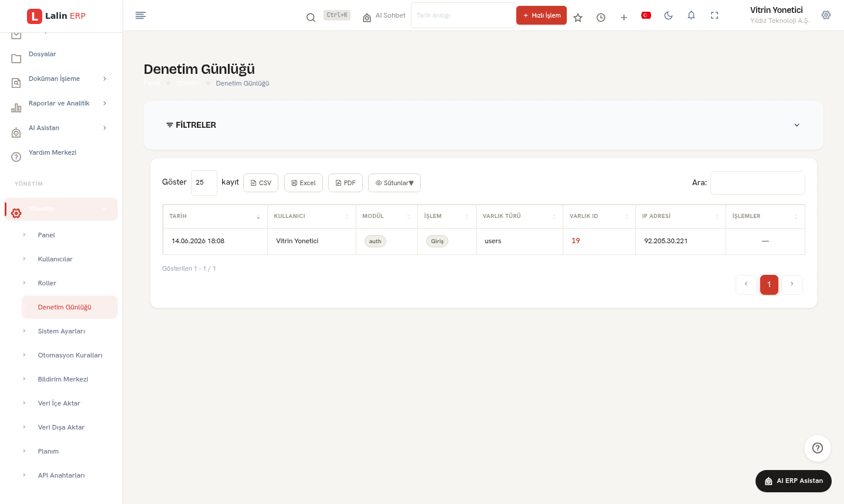This screenshot has width=844, height=504.
Task: Click the Hızlı İşlem button
Action: [x=542, y=15]
